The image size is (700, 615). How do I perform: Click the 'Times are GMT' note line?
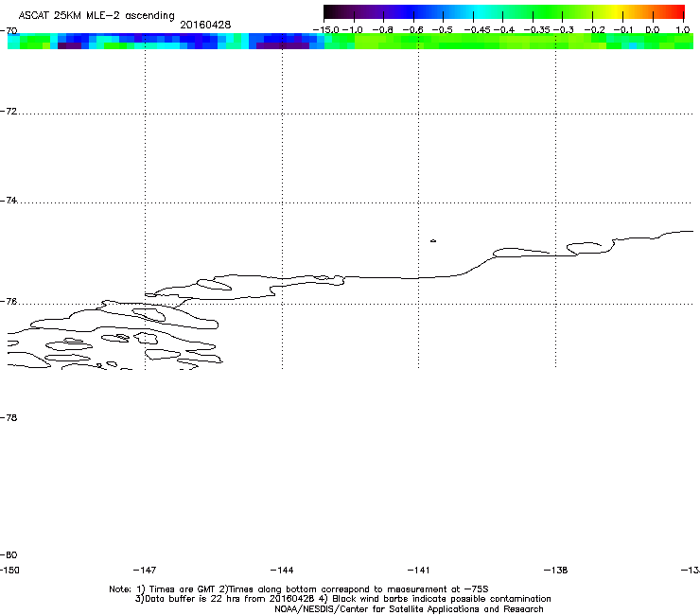click(299, 589)
